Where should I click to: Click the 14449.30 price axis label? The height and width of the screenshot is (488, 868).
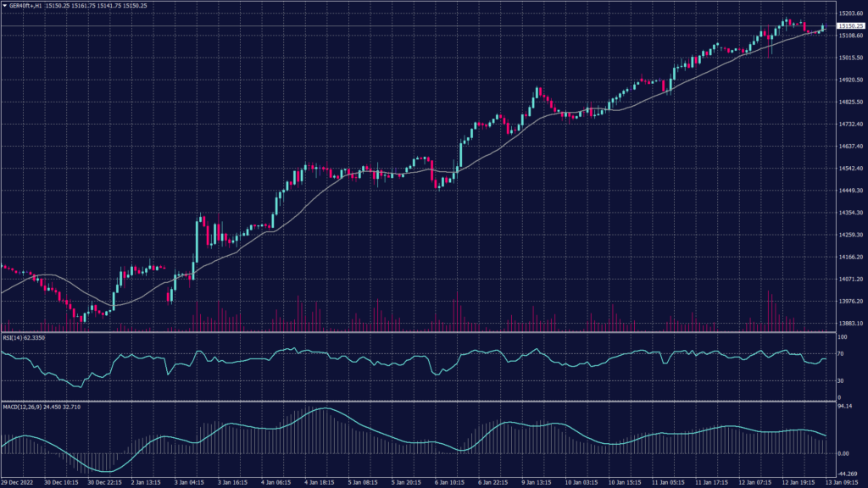pos(850,191)
